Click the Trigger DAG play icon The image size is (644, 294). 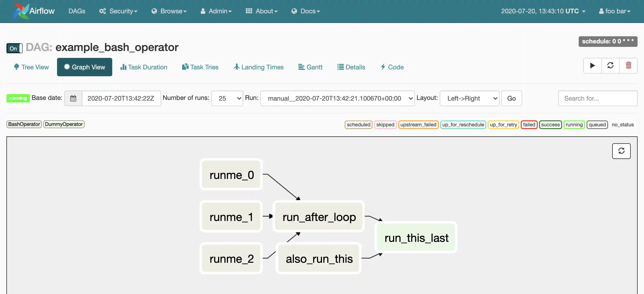(x=592, y=66)
